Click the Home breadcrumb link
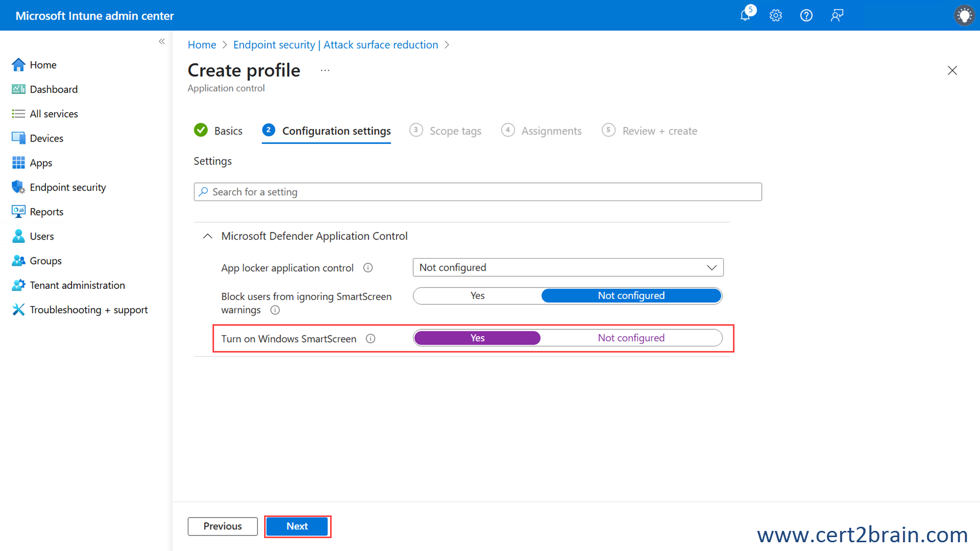This screenshot has height=551, width=980. [x=202, y=45]
